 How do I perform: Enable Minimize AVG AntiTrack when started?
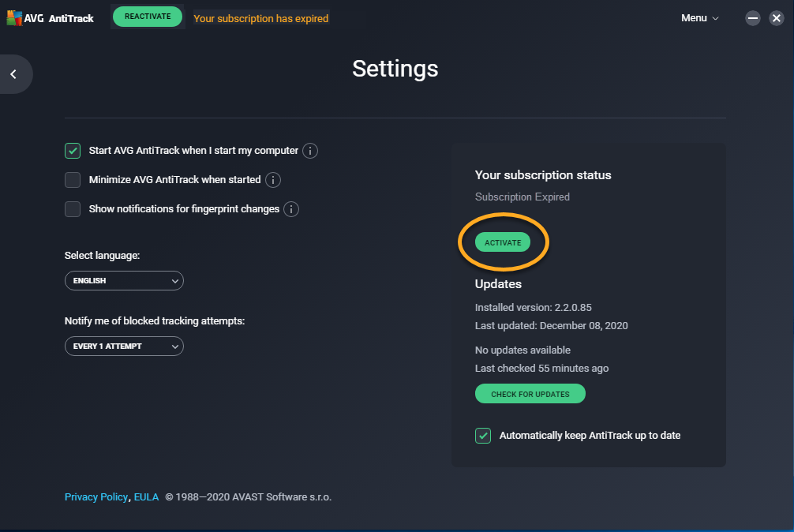[x=73, y=180]
